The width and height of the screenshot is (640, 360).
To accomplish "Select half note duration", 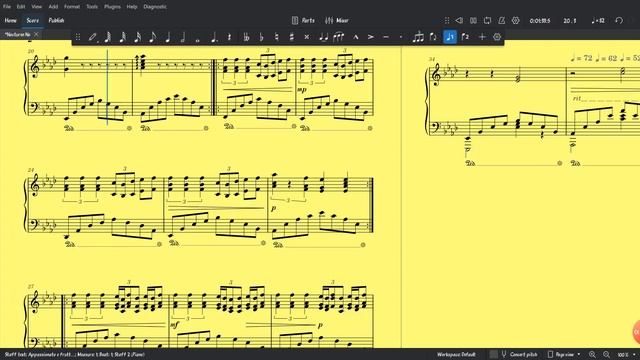I will click(183, 37).
